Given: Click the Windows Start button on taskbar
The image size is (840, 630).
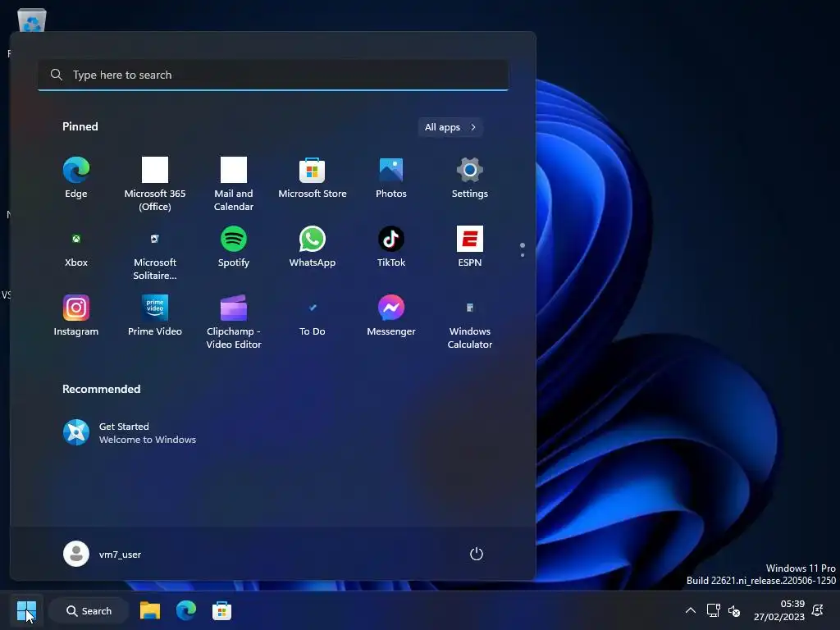Looking at the screenshot, I should pyautogui.click(x=26, y=610).
